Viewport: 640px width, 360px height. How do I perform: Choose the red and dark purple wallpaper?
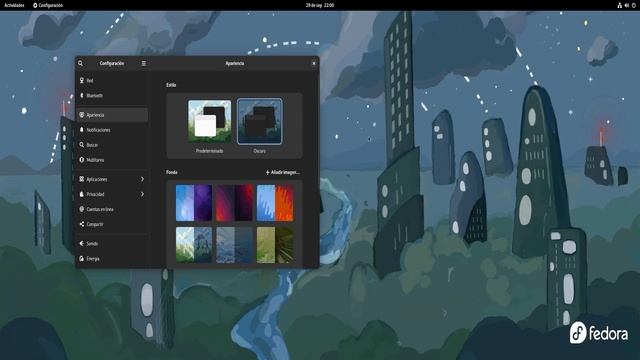tap(234, 203)
